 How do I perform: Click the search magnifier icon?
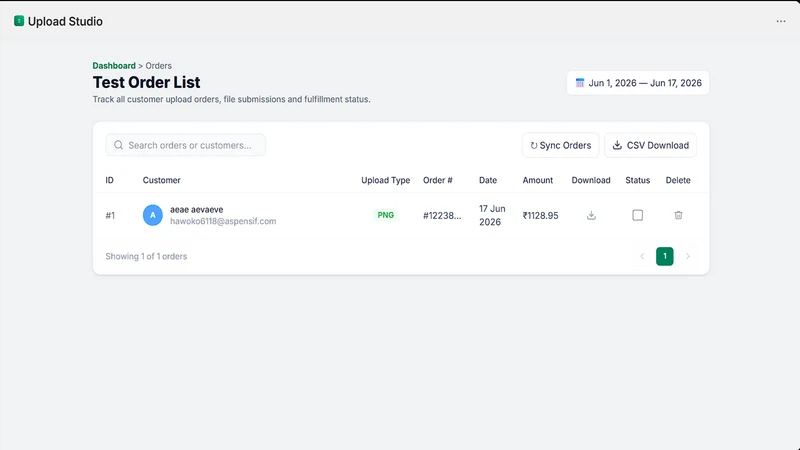tap(118, 145)
